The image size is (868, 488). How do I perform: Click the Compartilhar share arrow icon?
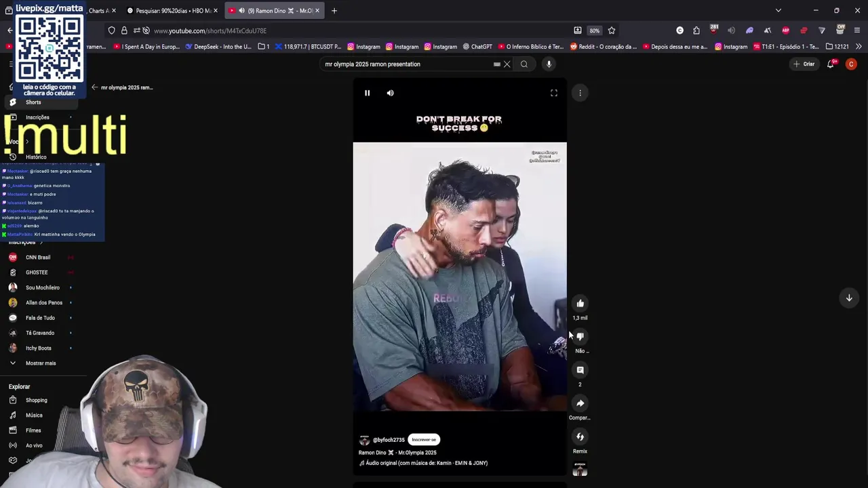coord(580,403)
